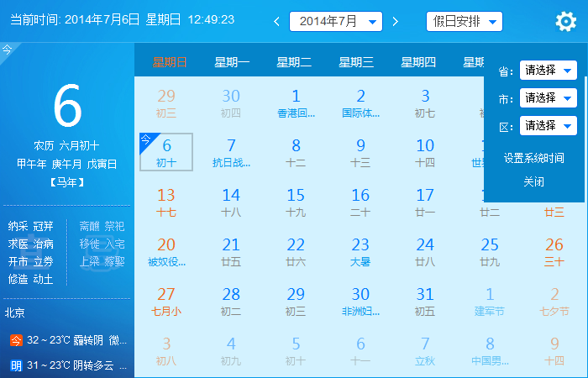Open the 省 province dropdown
This screenshot has width=588, height=378.
click(548, 71)
